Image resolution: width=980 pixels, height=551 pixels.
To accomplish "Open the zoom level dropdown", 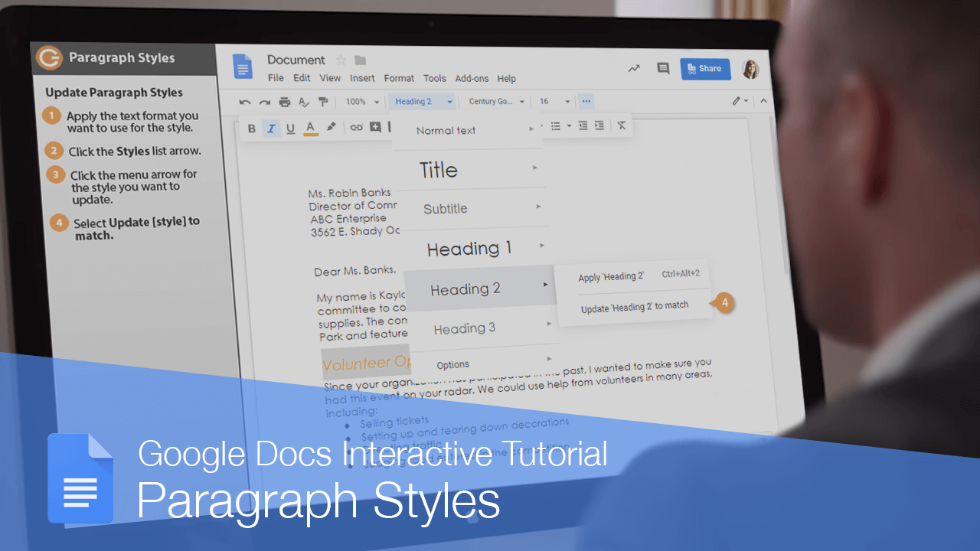I will 358,100.
